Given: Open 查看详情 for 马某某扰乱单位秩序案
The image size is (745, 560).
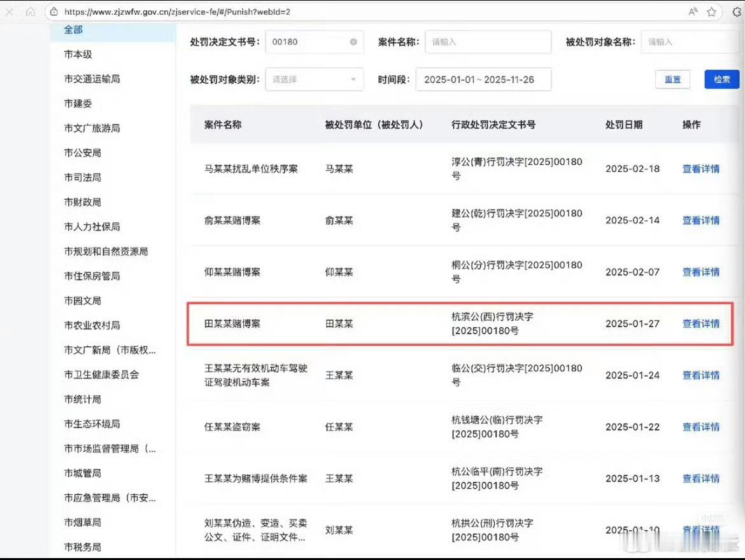Looking at the screenshot, I should (x=701, y=169).
